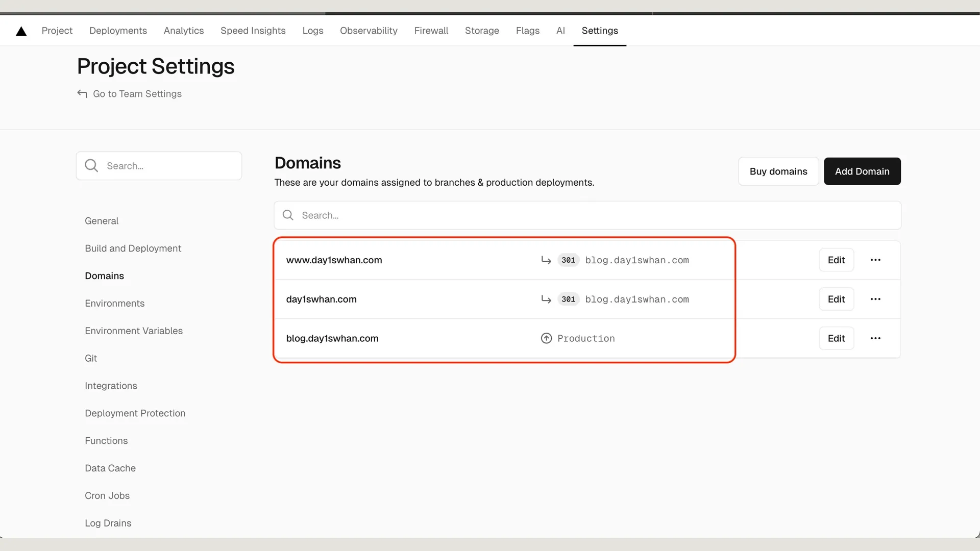Click the back arrow beside Go to Team Settings
The height and width of the screenshot is (551, 980).
pyautogui.click(x=82, y=93)
